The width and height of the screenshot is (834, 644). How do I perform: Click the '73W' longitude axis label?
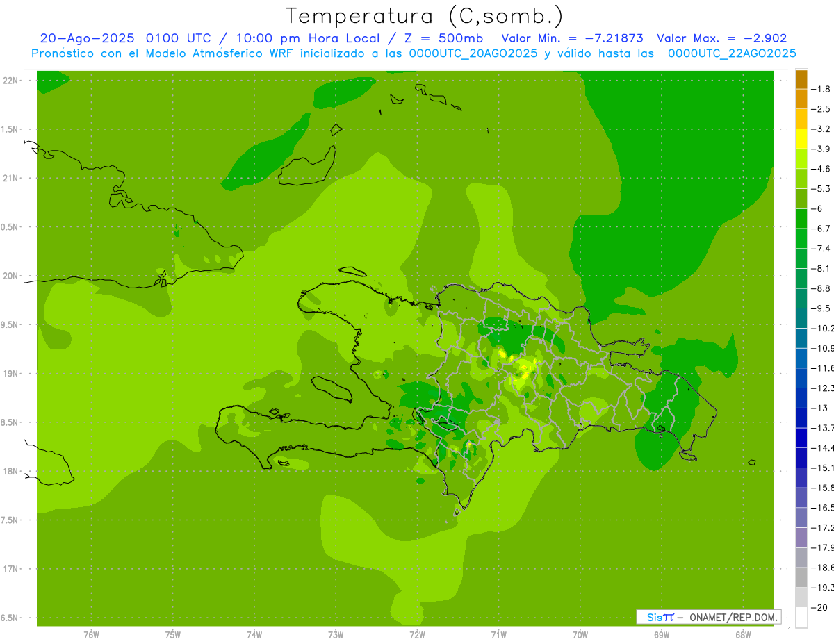pyautogui.click(x=336, y=634)
